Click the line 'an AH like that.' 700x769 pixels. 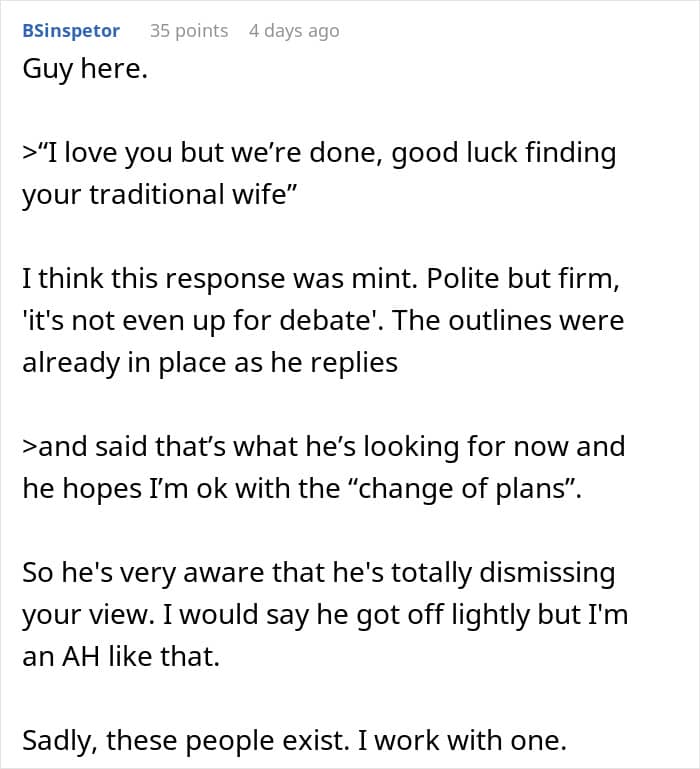(121, 657)
